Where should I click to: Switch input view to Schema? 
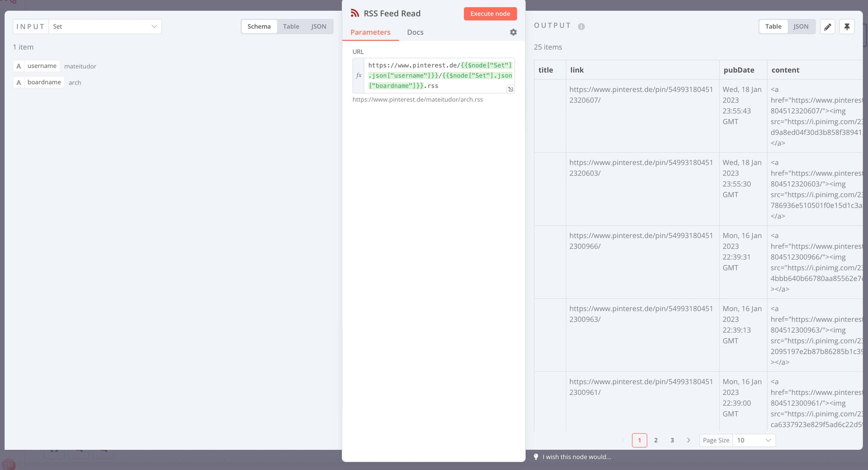[259, 27]
